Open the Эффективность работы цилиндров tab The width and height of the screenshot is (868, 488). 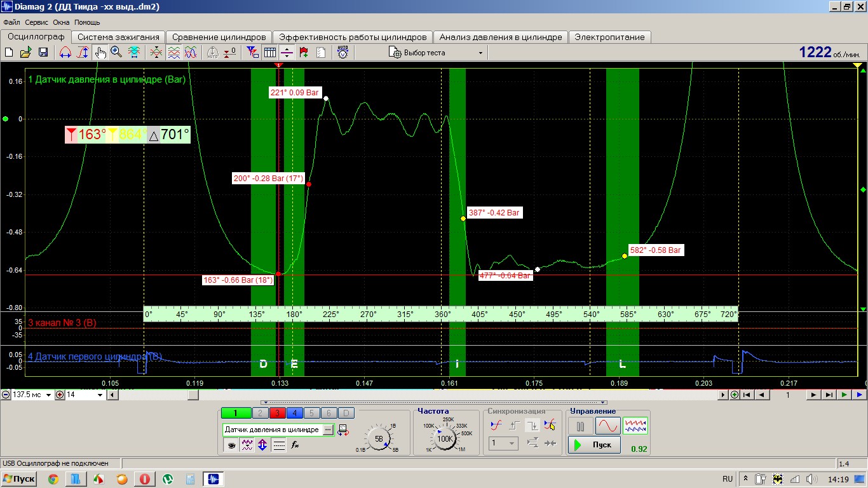click(353, 37)
